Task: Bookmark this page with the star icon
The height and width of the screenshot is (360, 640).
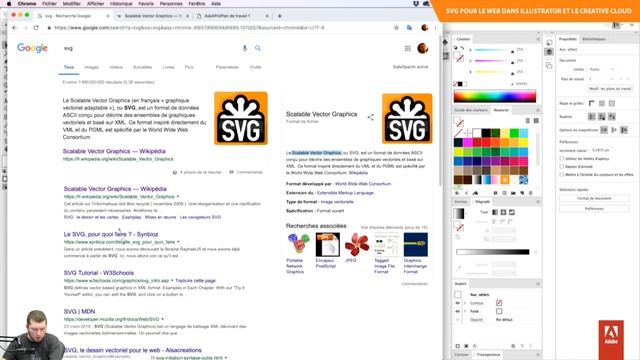Action: pyautogui.click(x=396, y=28)
